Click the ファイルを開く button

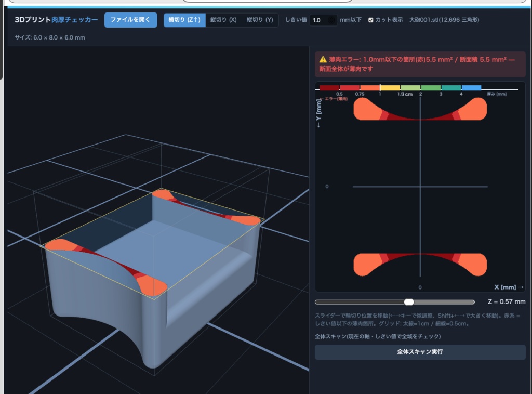130,20
